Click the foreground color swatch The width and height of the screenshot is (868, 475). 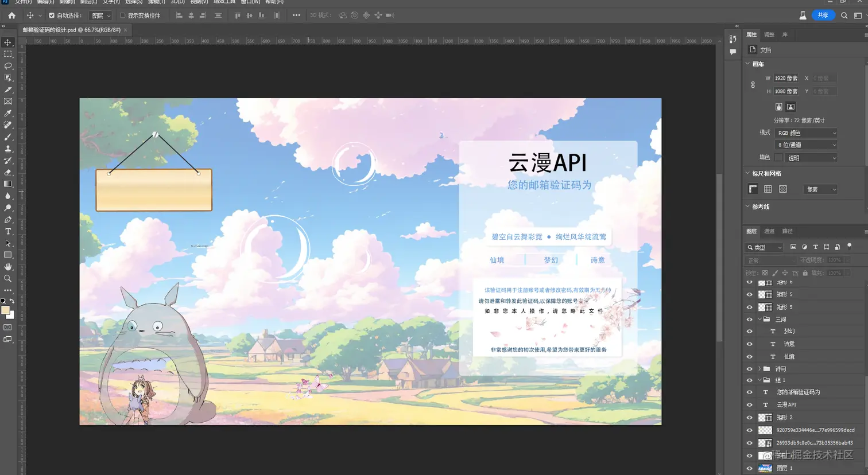point(6,310)
